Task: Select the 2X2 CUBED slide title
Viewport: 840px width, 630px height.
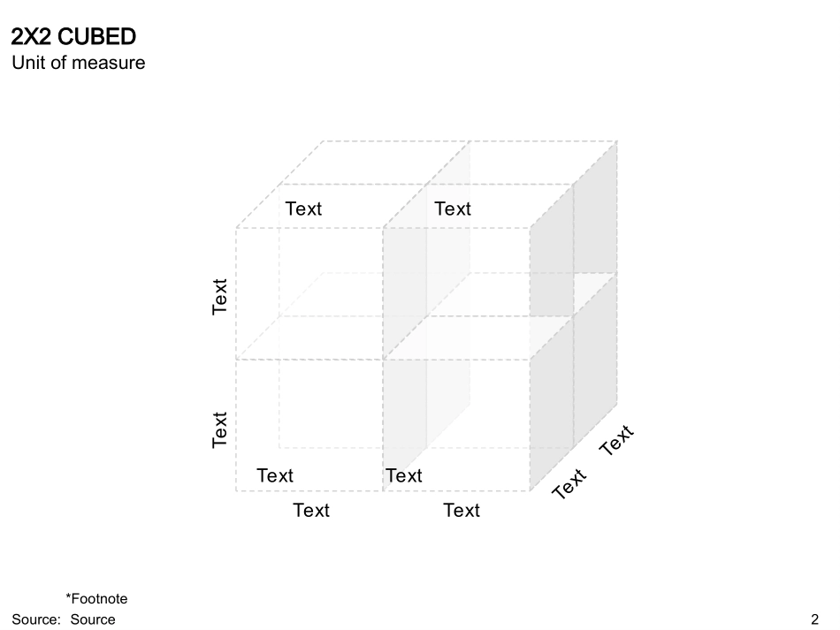Action: point(73,37)
